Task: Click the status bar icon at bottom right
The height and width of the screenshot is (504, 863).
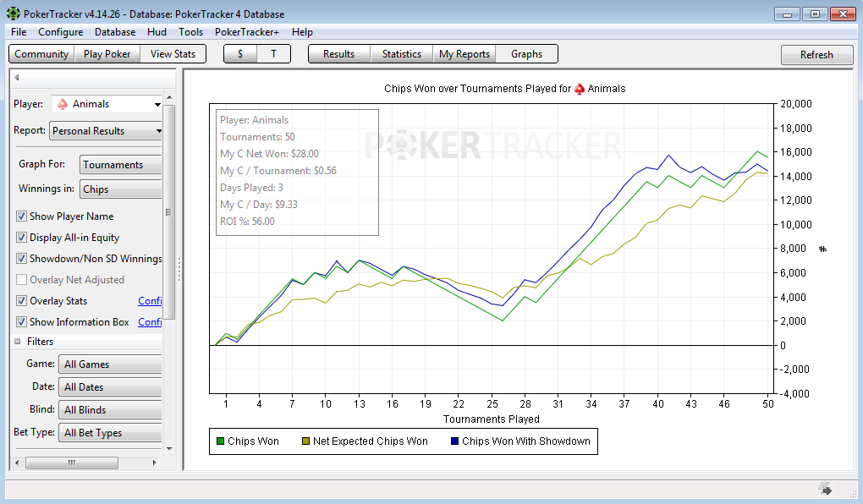Action: pyautogui.click(x=824, y=488)
